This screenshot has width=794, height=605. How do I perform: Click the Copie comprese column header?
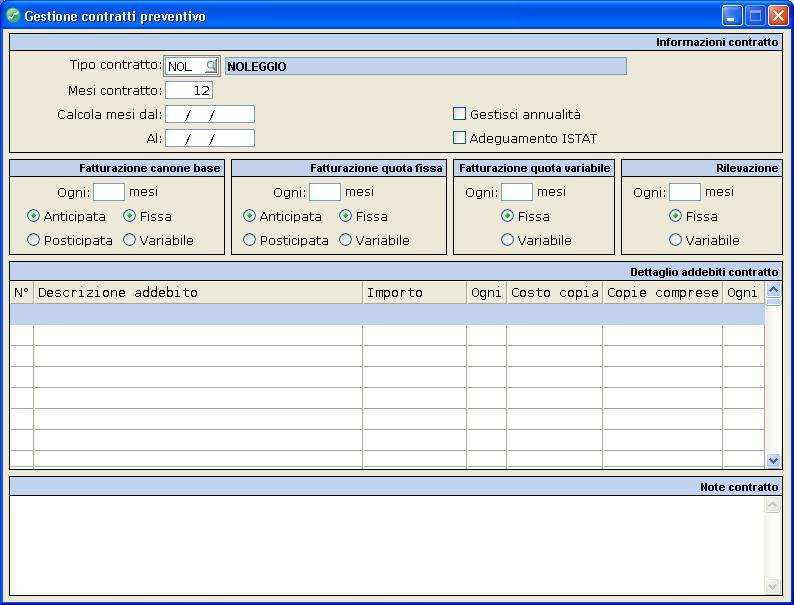(x=662, y=293)
